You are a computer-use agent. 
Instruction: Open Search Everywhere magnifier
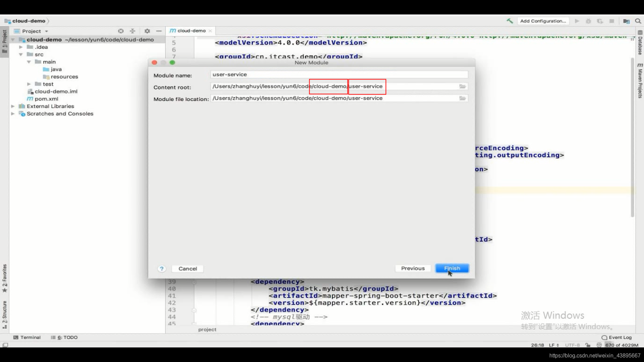click(x=638, y=21)
